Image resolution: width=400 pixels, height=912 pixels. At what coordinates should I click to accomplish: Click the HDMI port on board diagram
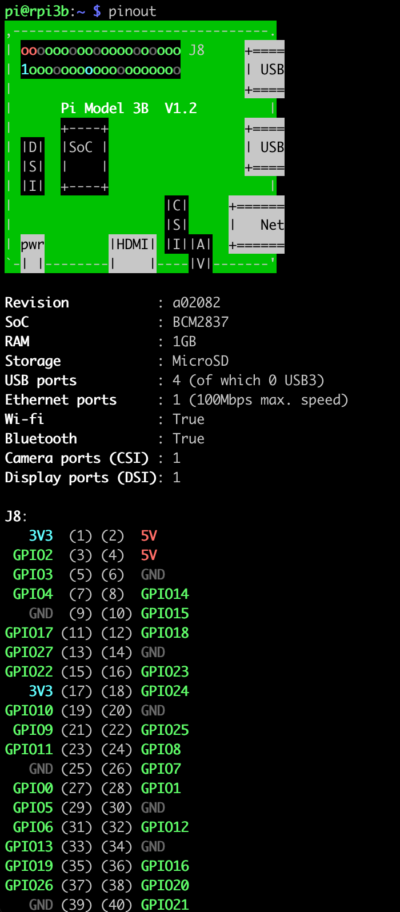(x=133, y=254)
